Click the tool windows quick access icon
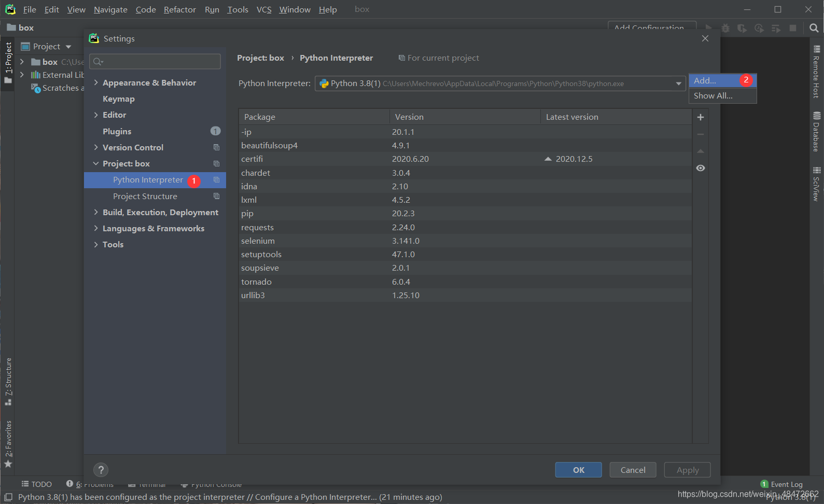 coord(8,497)
